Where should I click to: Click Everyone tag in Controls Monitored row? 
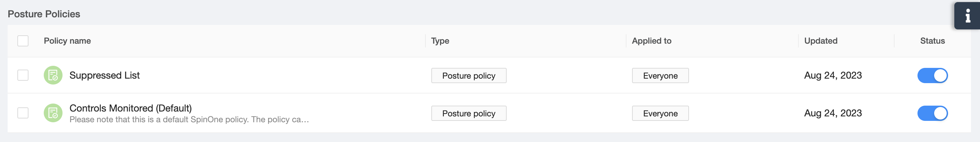coord(660,114)
